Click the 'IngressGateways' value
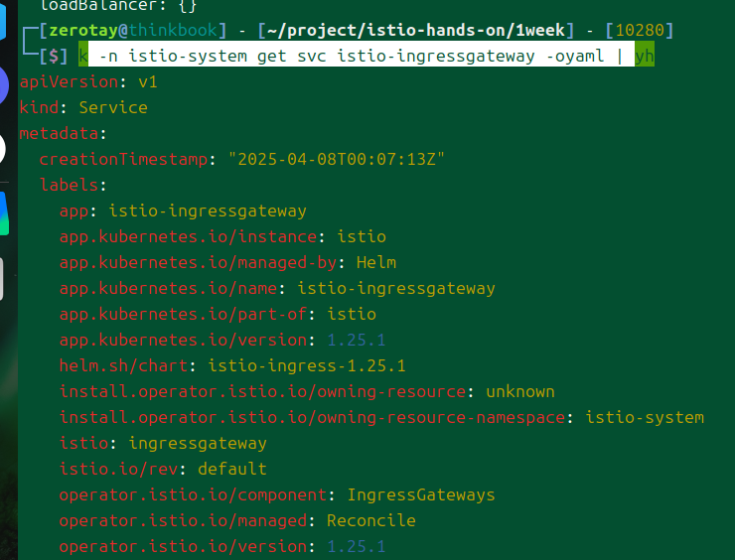 tap(421, 494)
